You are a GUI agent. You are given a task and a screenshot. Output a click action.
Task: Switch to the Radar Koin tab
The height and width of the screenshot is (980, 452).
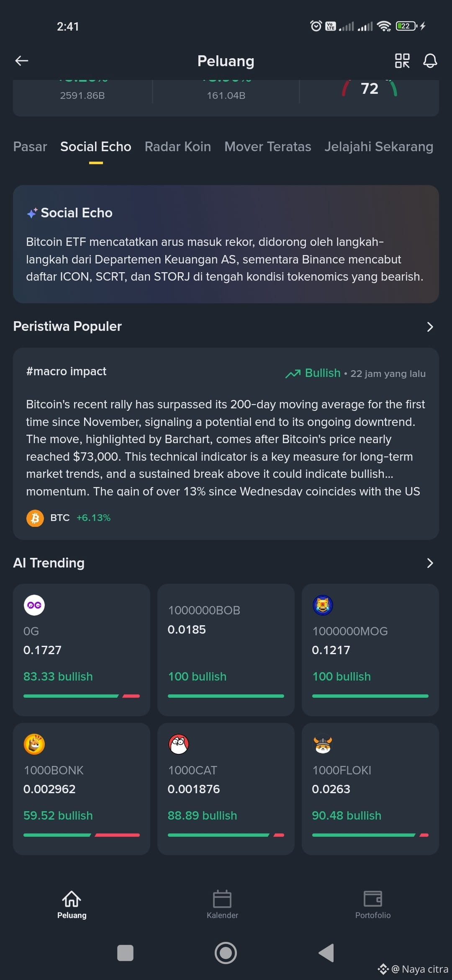point(178,147)
